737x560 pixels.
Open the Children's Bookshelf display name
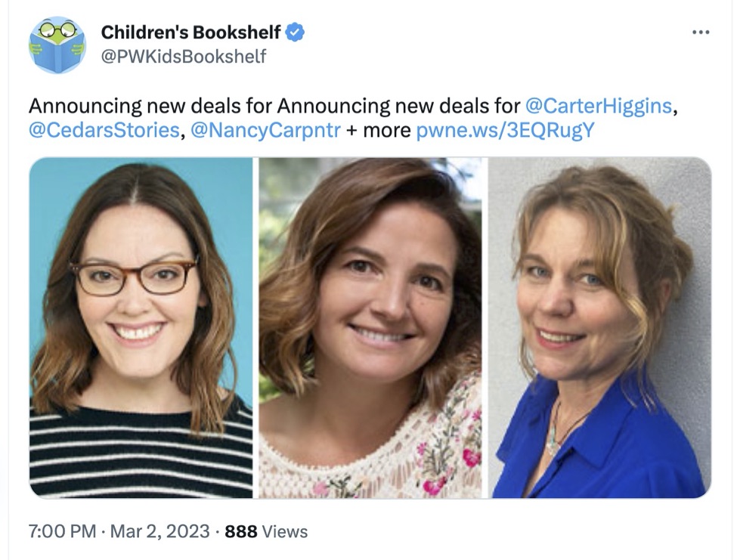click(x=190, y=32)
